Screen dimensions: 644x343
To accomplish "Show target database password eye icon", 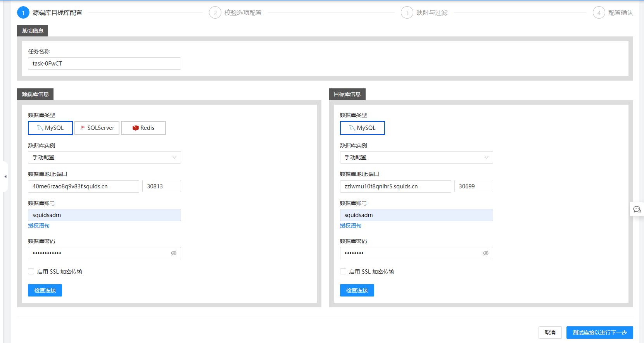I will click(486, 253).
